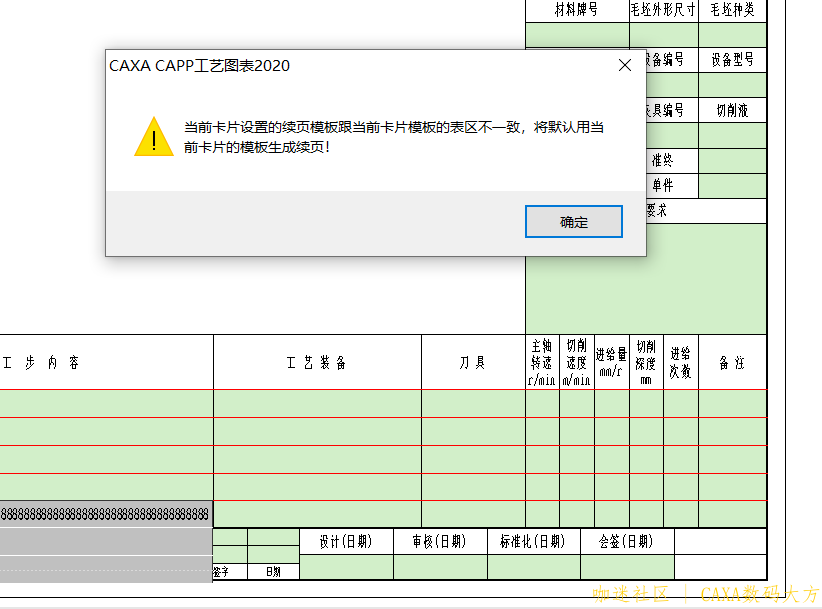This screenshot has height=609, width=822.
Task: Click the 主轴转速 r/min header cell
Action: [x=541, y=361]
